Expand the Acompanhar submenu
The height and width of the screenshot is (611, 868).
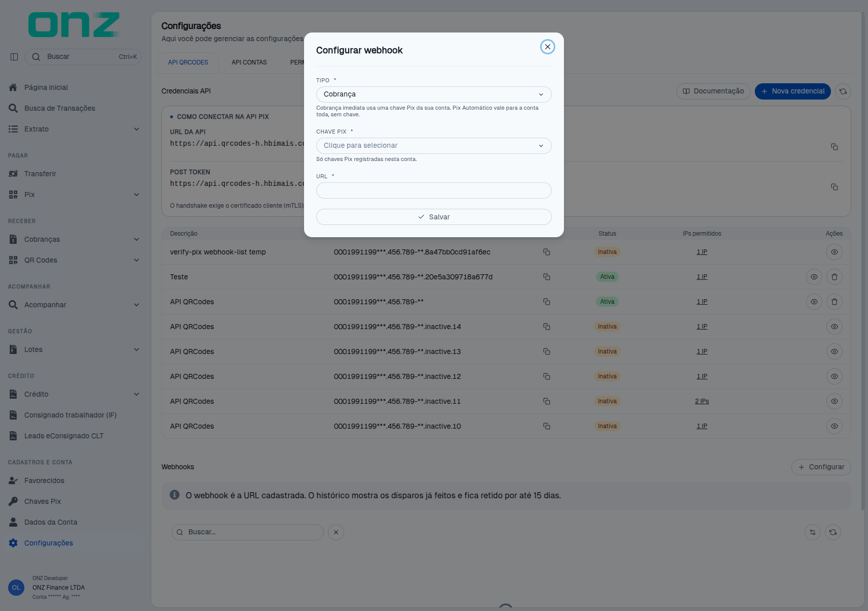pyautogui.click(x=75, y=305)
